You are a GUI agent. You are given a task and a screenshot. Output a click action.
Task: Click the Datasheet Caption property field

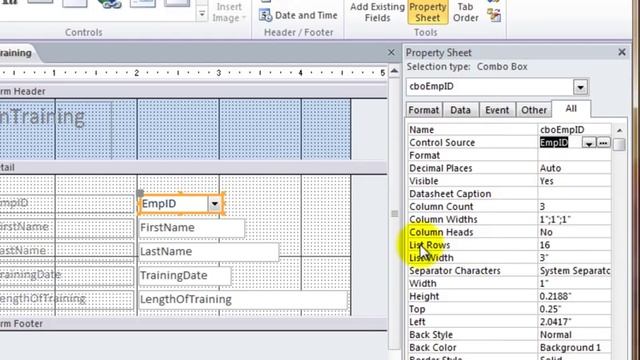[574, 194]
